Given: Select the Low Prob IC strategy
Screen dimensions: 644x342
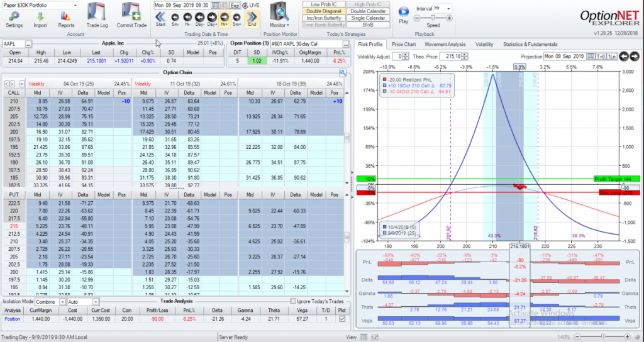Looking at the screenshot, I should click(323, 4).
